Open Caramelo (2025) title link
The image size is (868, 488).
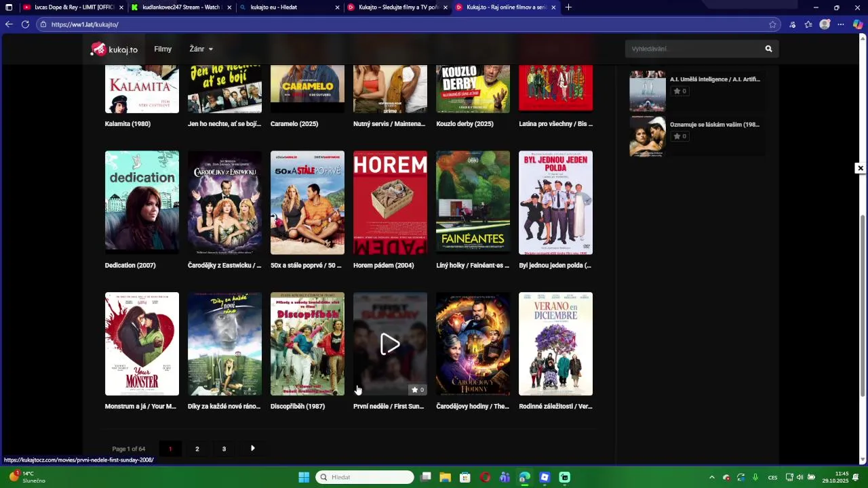tap(294, 124)
